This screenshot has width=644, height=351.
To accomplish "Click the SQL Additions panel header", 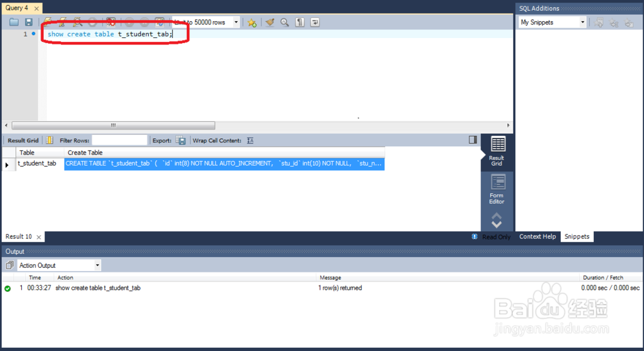I will point(579,8).
